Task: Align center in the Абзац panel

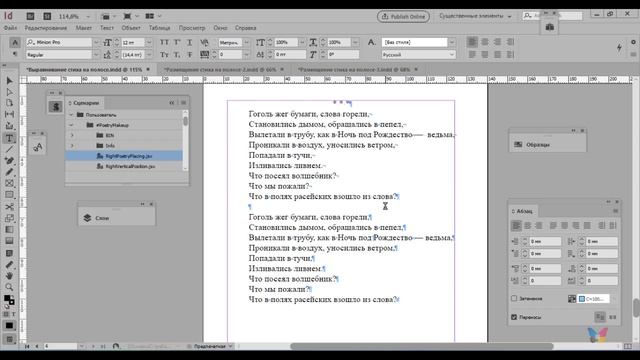Action: pyautogui.click(x=527, y=225)
